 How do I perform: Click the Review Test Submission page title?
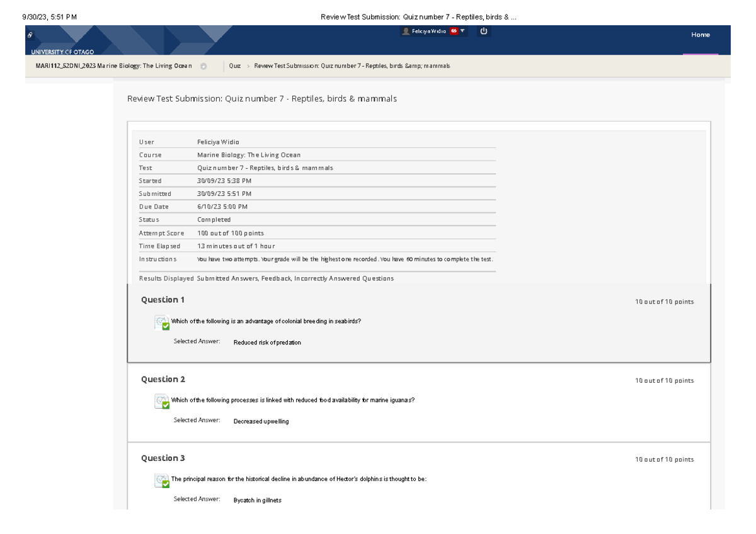click(x=261, y=99)
